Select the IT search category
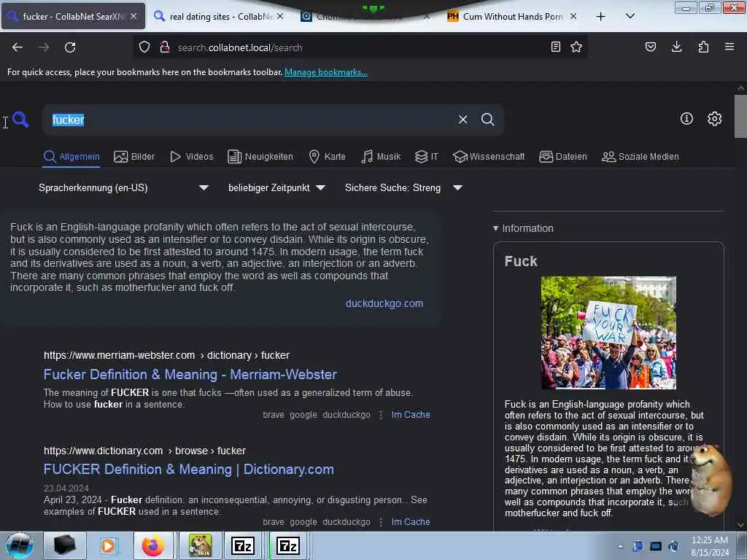Image resolution: width=747 pixels, height=560 pixels. (427, 157)
